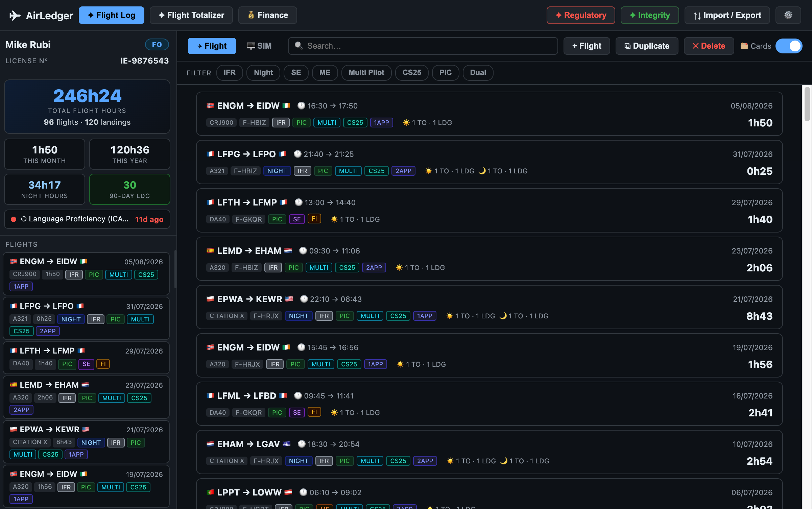The image size is (812, 509).
Task: Click the clock icon on the LFML → LFBD card
Action: 297,396
